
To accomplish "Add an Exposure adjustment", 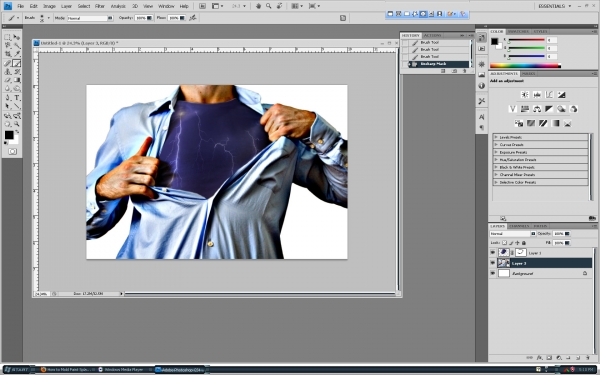I will (561, 95).
